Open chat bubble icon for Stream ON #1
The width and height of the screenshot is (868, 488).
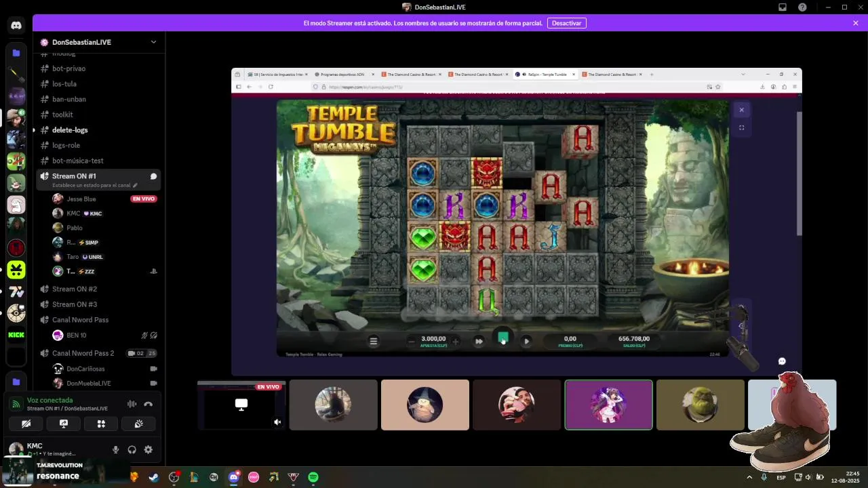pyautogui.click(x=153, y=176)
